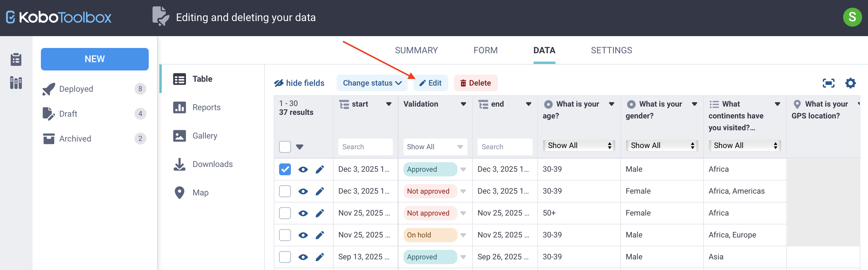868x270 pixels.
Task: Open the Gallery view
Action: tap(204, 135)
